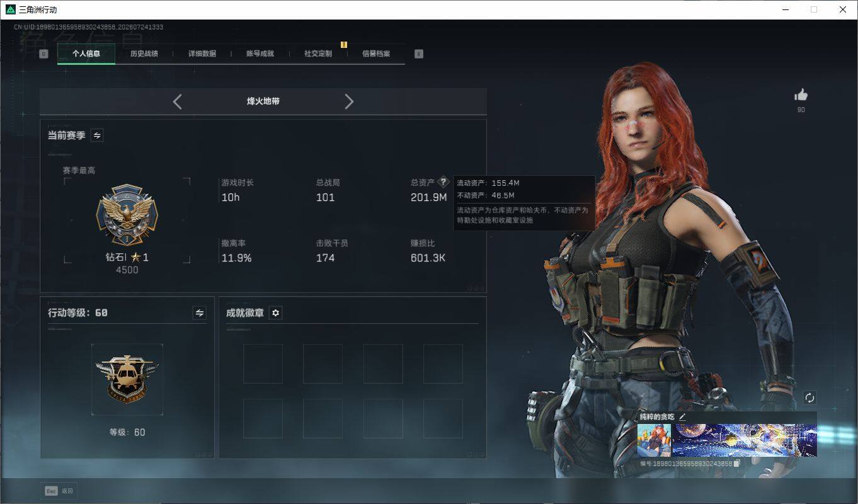858x504 pixels.
Task: Click the 行动等级：60 heading
Action: (x=77, y=312)
